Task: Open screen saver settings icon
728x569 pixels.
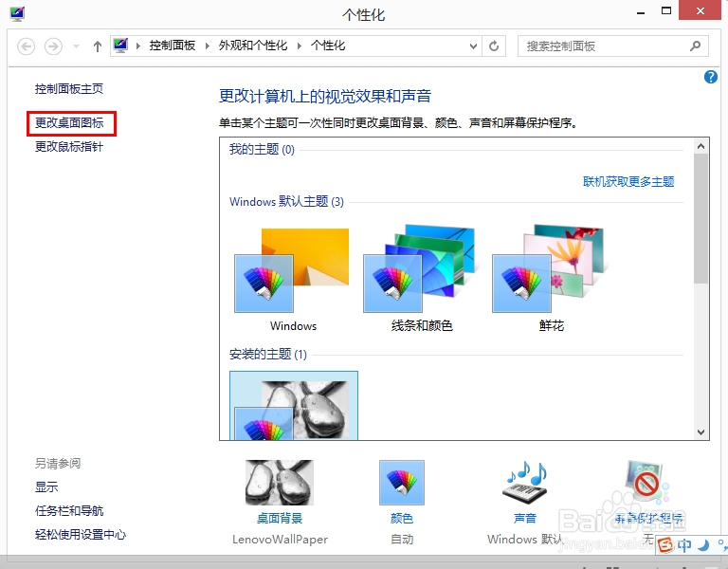Action: 647,483
